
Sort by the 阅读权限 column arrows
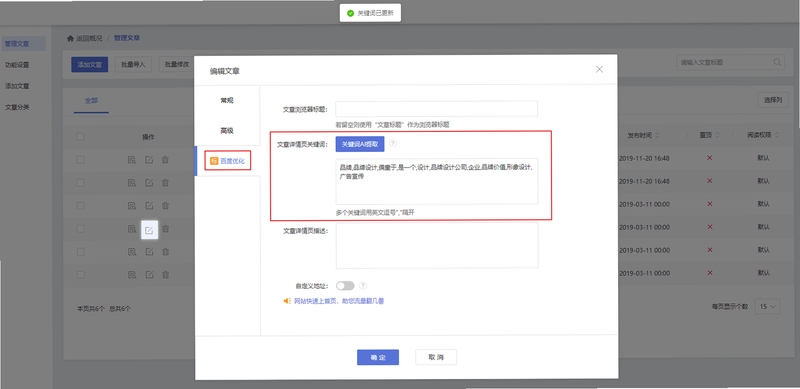click(x=777, y=135)
